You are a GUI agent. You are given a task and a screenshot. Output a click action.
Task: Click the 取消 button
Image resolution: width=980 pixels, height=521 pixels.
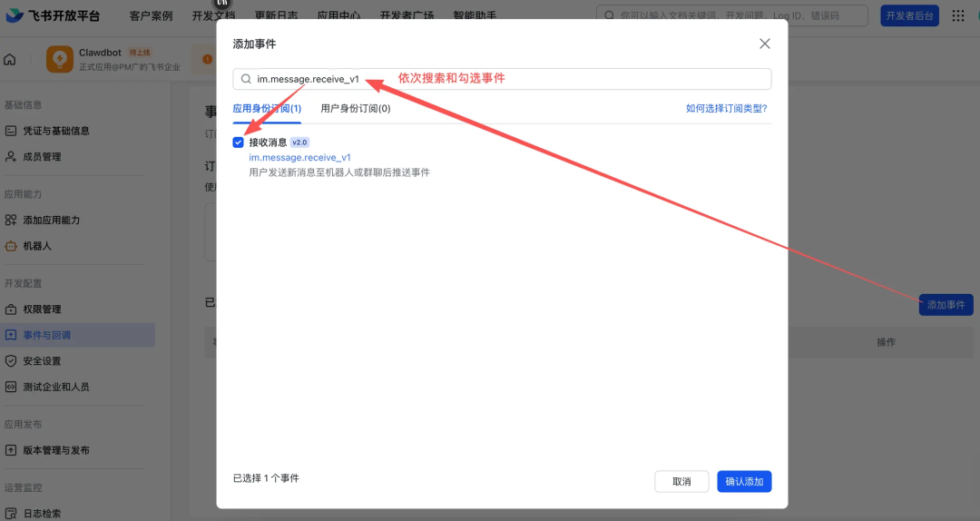pos(681,481)
